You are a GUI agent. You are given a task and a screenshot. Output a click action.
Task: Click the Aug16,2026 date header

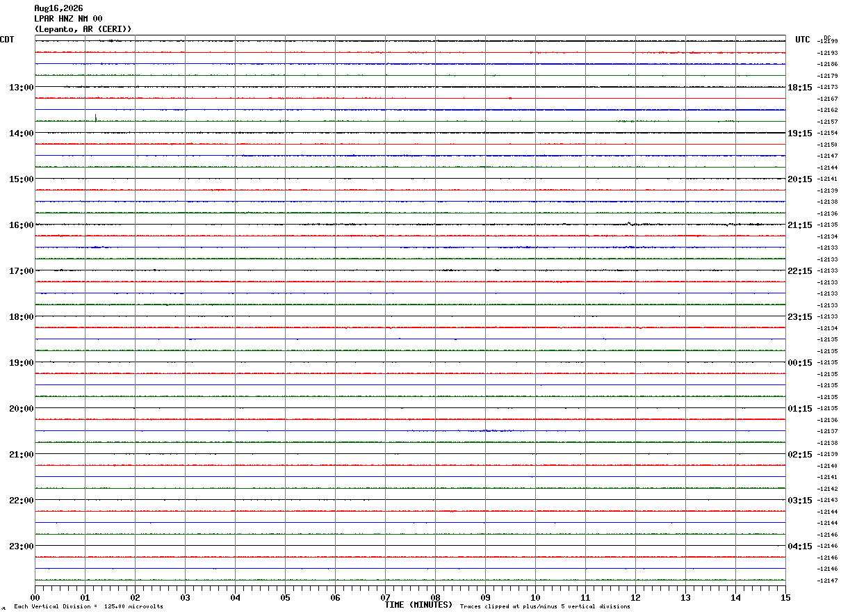(x=58, y=8)
